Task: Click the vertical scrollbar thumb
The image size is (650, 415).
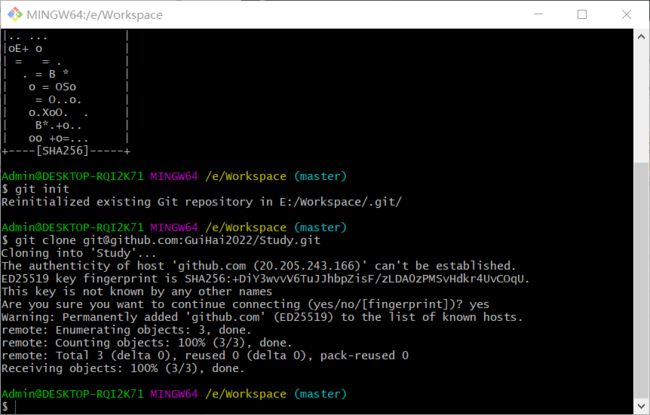Action: pyautogui.click(x=641, y=280)
